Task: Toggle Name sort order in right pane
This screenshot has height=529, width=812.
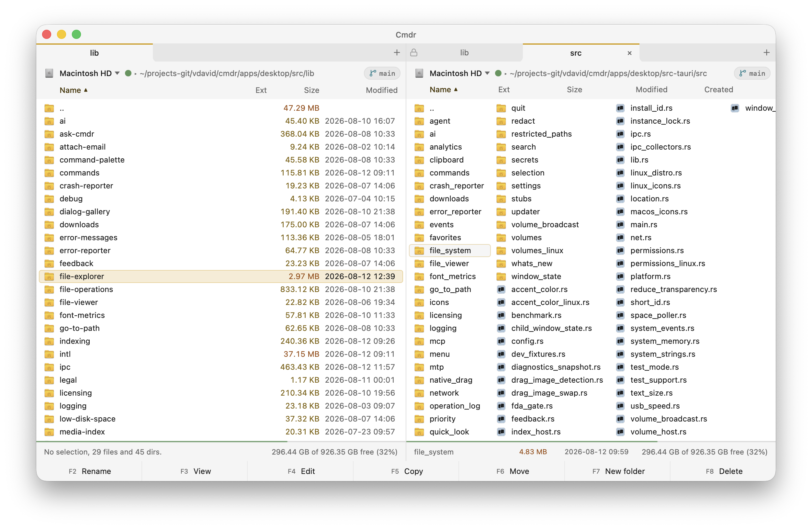Action: point(443,90)
